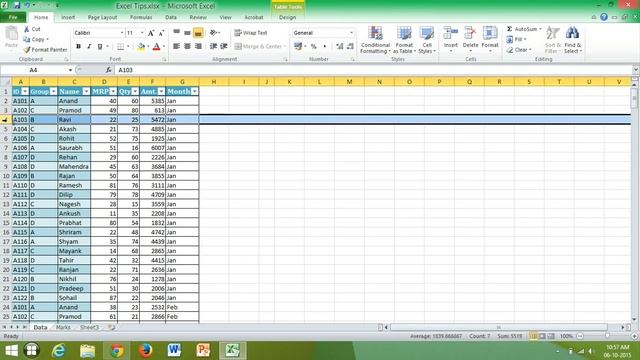Toggle Underline formatting
Image resolution: width=640 pixels, height=360 pixels.
[100, 47]
